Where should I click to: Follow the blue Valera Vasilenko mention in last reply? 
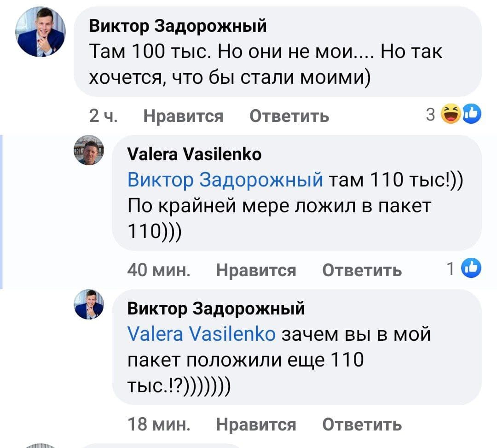coord(201,333)
